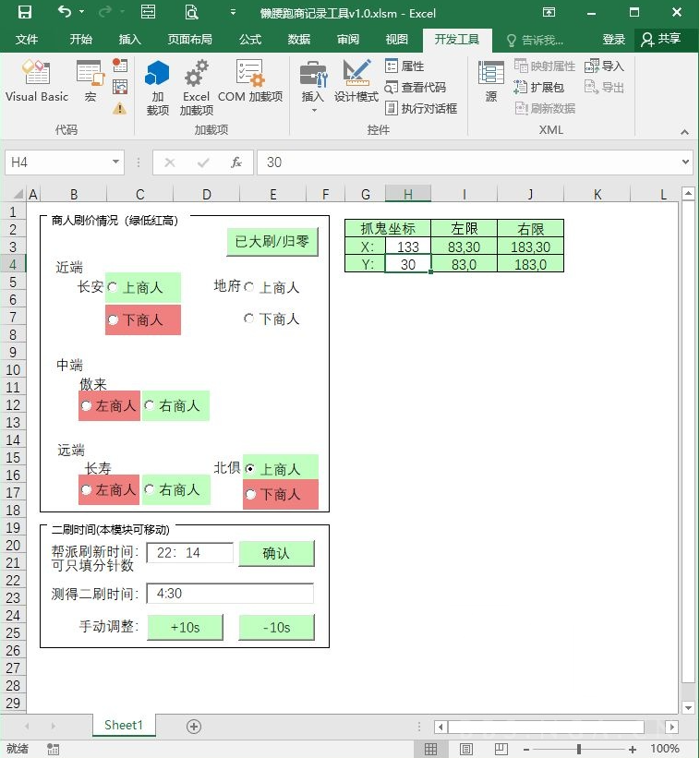Open the Macros (宏) dialog

91,80
